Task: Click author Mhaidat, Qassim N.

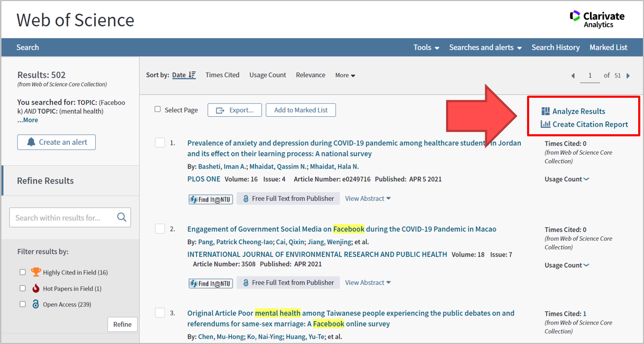Action: click(278, 166)
